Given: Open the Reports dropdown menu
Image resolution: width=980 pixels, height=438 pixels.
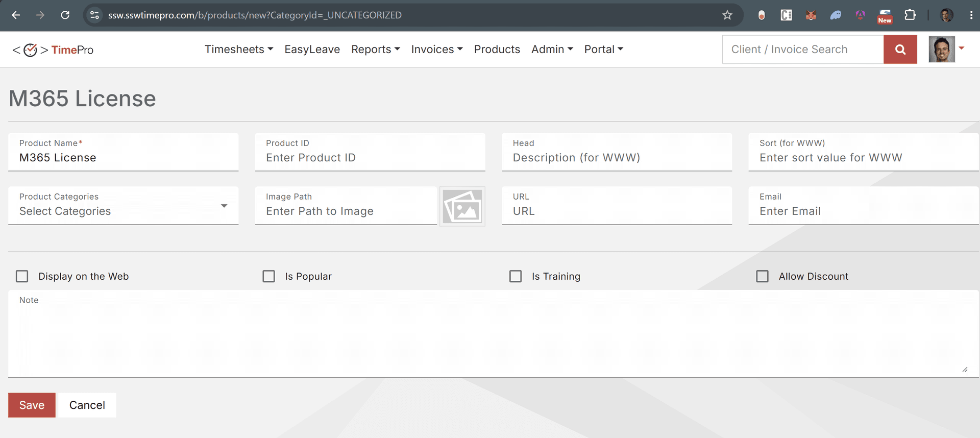Looking at the screenshot, I should (x=376, y=50).
